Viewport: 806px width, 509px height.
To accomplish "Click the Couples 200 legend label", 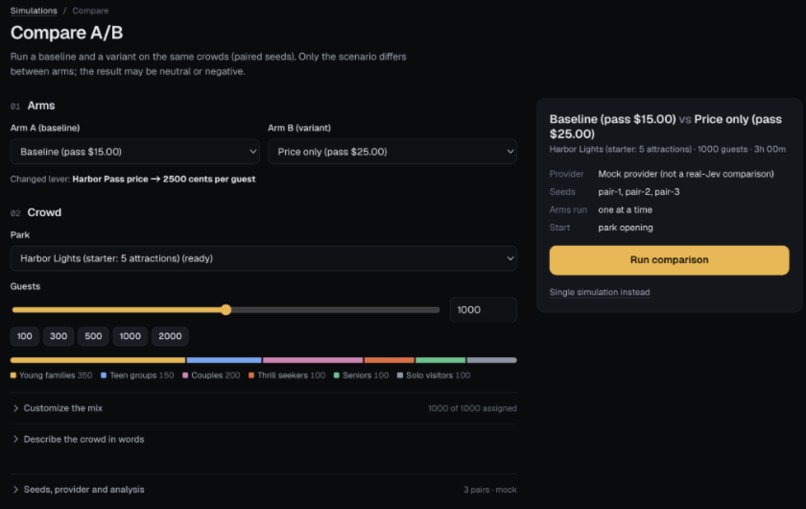I will pyautogui.click(x=211, y=375).
